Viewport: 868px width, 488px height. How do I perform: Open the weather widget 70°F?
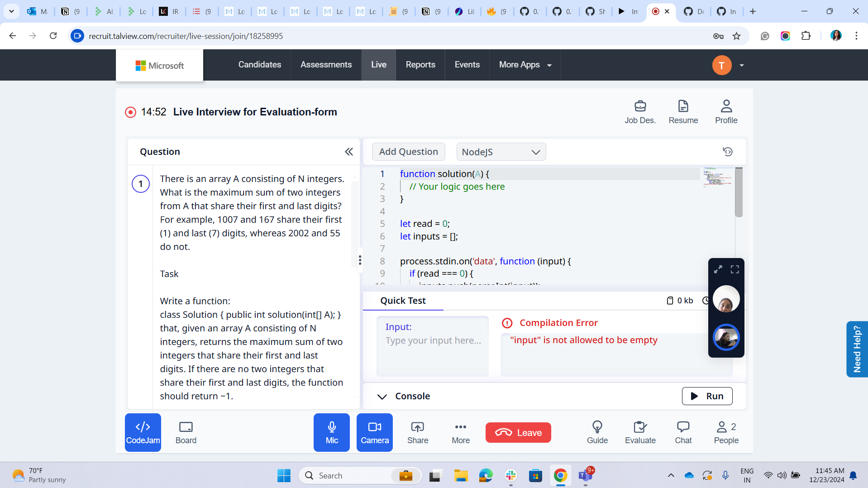tap(39, 475)
